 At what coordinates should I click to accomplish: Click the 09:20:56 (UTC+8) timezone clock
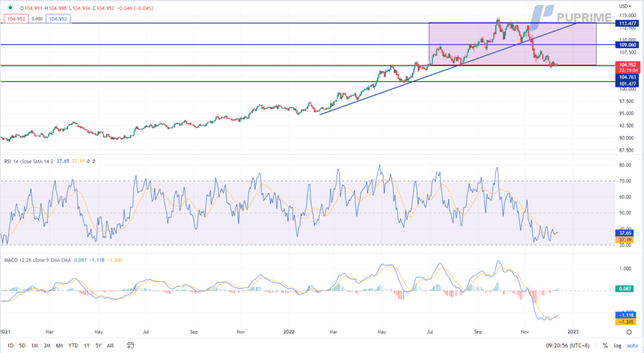point(568,345)
